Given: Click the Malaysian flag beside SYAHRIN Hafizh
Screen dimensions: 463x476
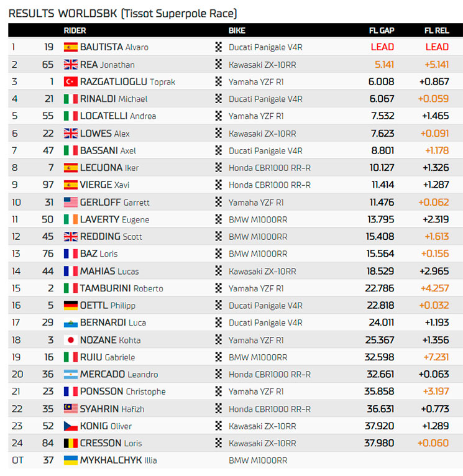Looking at the screenshot, I should [x=70, y=409].
